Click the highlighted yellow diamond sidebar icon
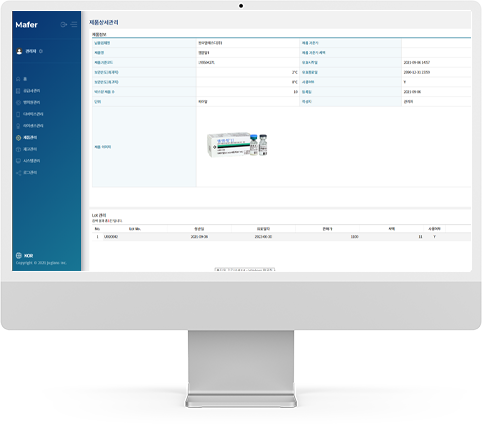The width and height of the screenshot is (482, 424). [18, 138]
